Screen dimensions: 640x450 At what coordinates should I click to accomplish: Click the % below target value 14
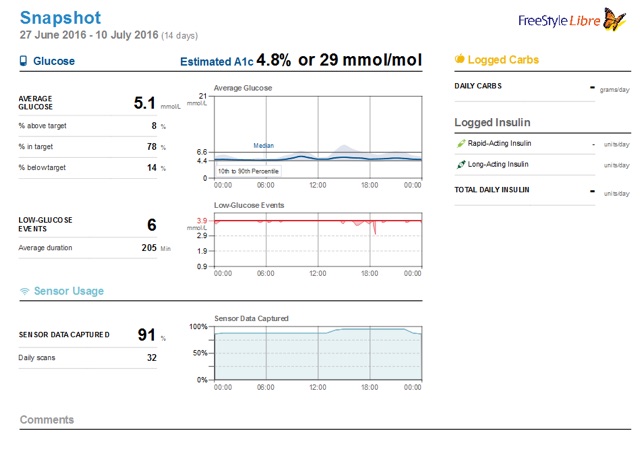[x=152, y=168]
